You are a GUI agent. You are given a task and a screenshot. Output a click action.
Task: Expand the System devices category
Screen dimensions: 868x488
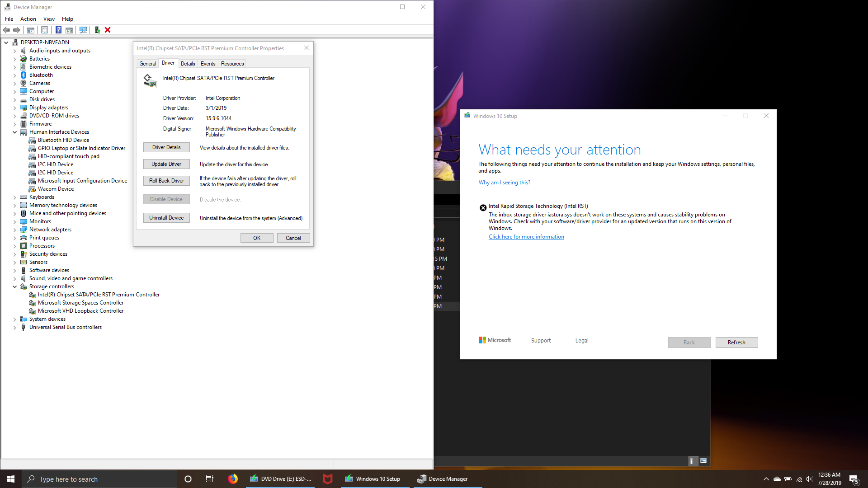tap(14, 319)
